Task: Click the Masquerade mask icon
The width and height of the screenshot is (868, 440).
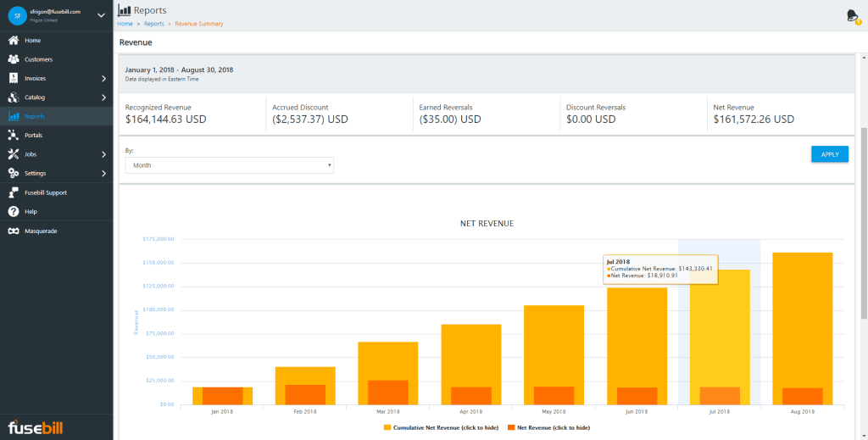Action: click(x=14, y=231)
